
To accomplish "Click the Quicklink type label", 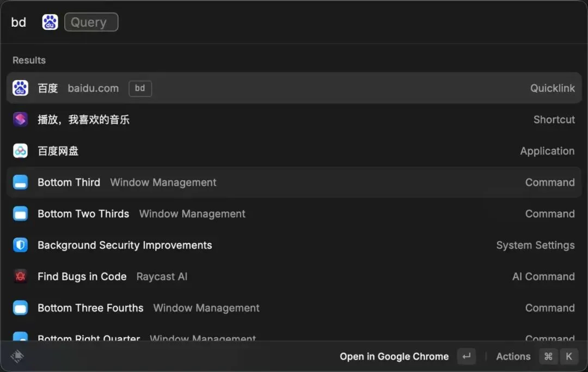I will tap(553, 88).
